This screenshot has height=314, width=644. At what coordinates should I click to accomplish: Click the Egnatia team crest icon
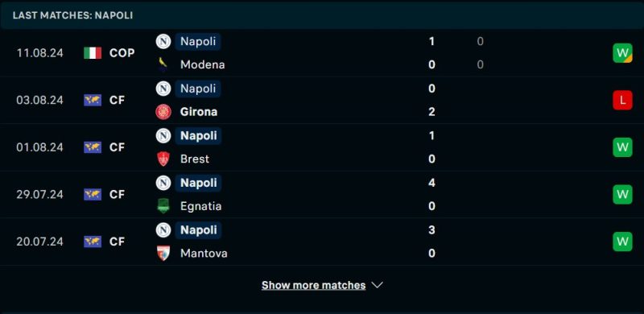coord(163,206)
